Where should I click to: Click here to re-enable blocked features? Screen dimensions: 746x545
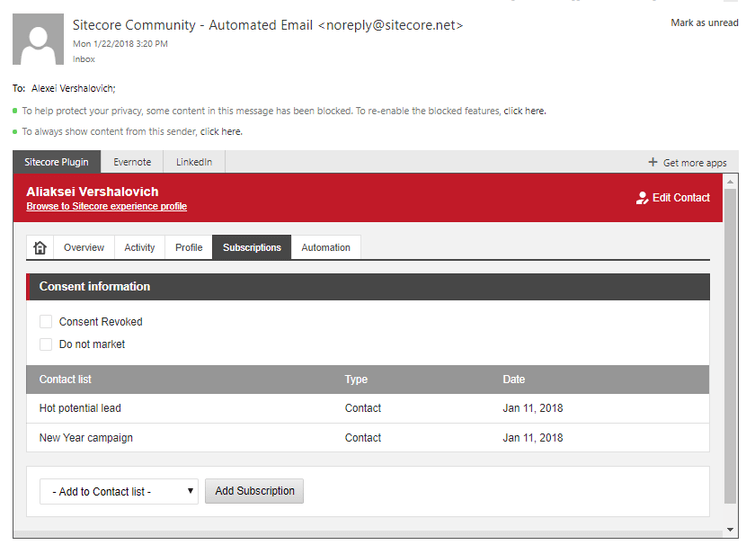[x=525, y=111]
